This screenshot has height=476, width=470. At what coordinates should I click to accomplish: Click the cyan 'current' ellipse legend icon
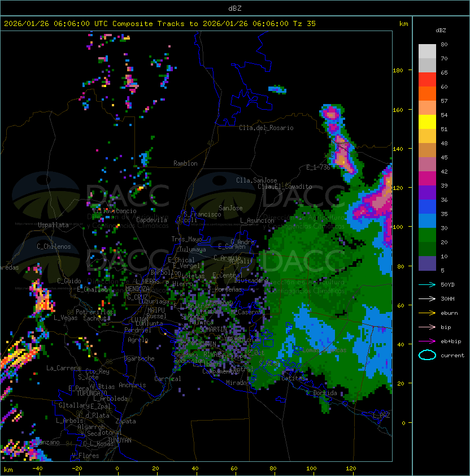tap(427, 355)
